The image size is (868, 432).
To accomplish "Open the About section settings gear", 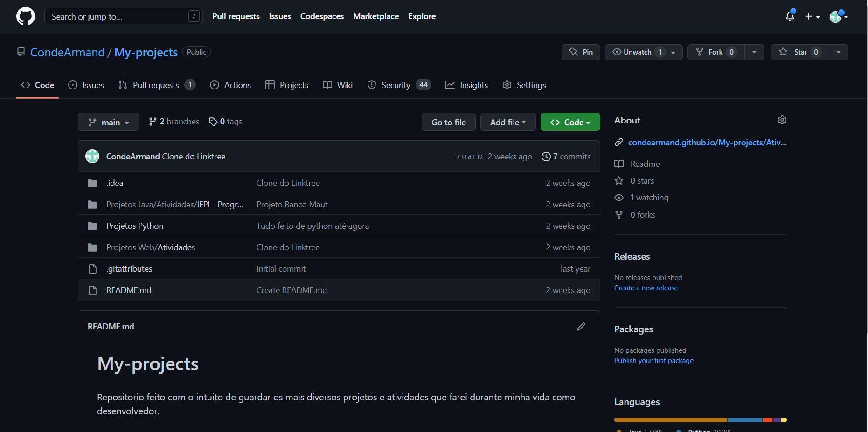I will click(x=782, y=120).
